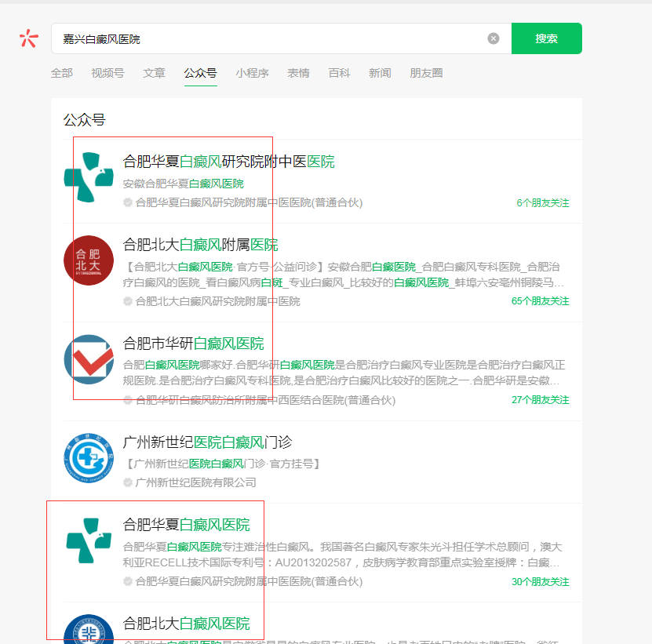Open the title 合肥市华研白癜风医院
Image resolution: width=652 pixels, height=644 pixels.
point(193,344)
